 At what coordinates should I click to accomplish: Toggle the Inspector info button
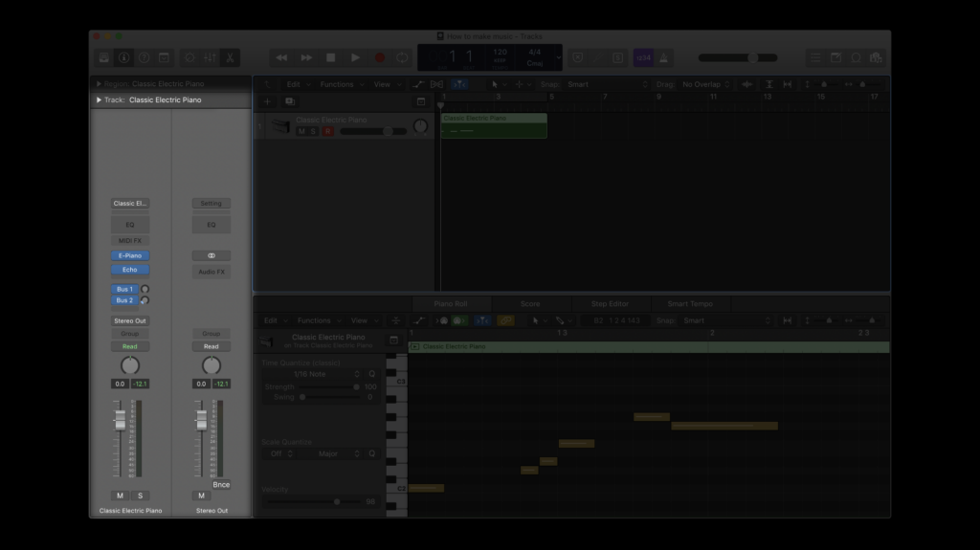pyautogui.click(x=124, y=57)
